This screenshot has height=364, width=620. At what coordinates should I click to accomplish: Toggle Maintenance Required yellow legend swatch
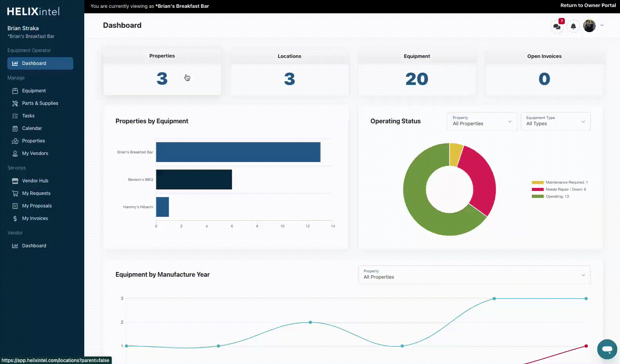coord(537,182)
